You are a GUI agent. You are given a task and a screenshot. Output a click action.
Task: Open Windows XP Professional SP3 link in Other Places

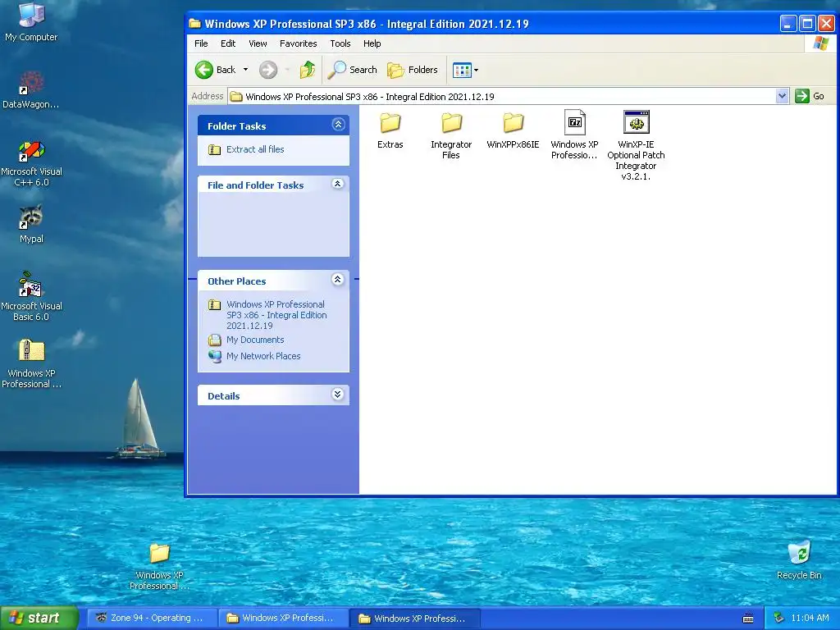coord(276,315)
